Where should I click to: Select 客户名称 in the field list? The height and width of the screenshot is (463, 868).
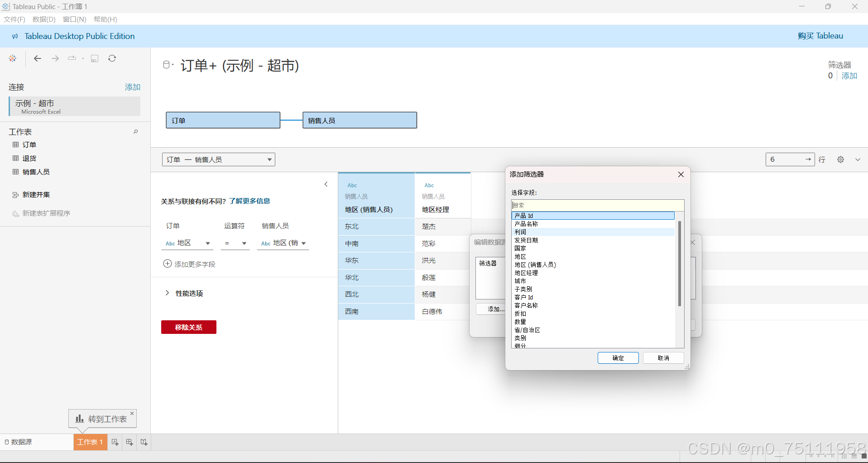coord(593,305)
